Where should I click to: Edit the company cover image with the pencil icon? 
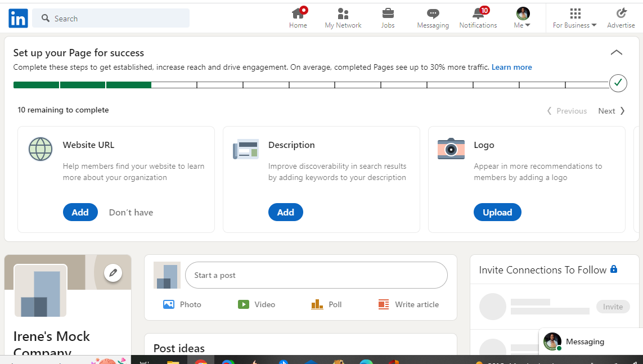113,272
